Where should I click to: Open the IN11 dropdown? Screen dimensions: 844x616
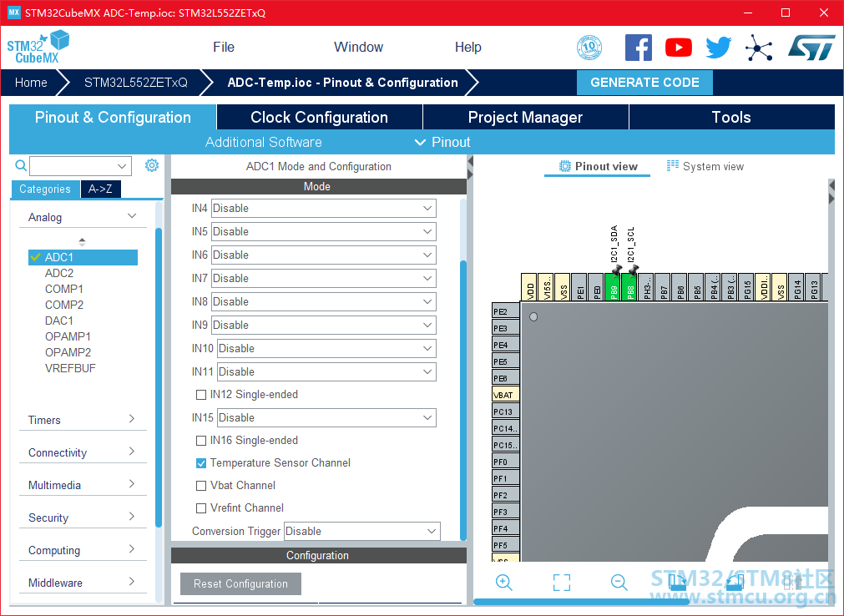[x=326, y=371]
